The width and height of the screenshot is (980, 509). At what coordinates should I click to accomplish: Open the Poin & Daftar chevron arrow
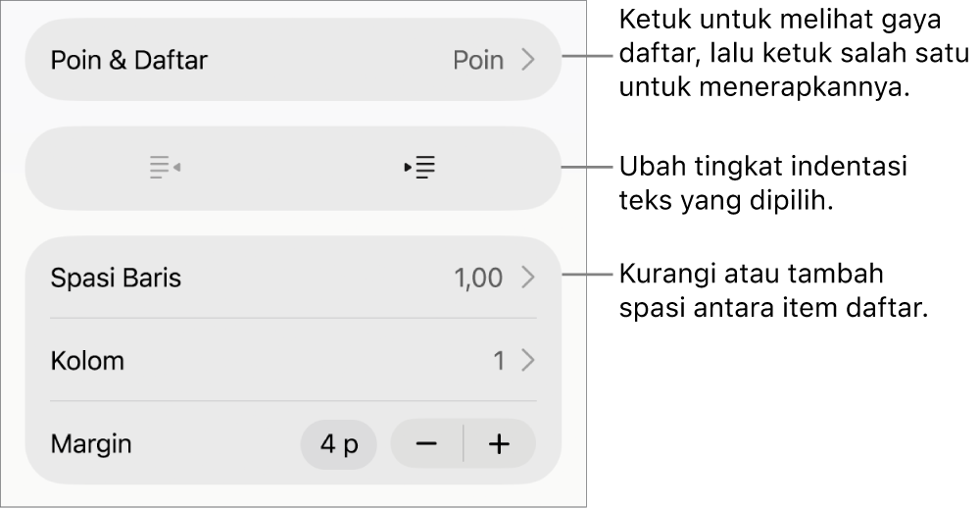[x=528, y=60]
